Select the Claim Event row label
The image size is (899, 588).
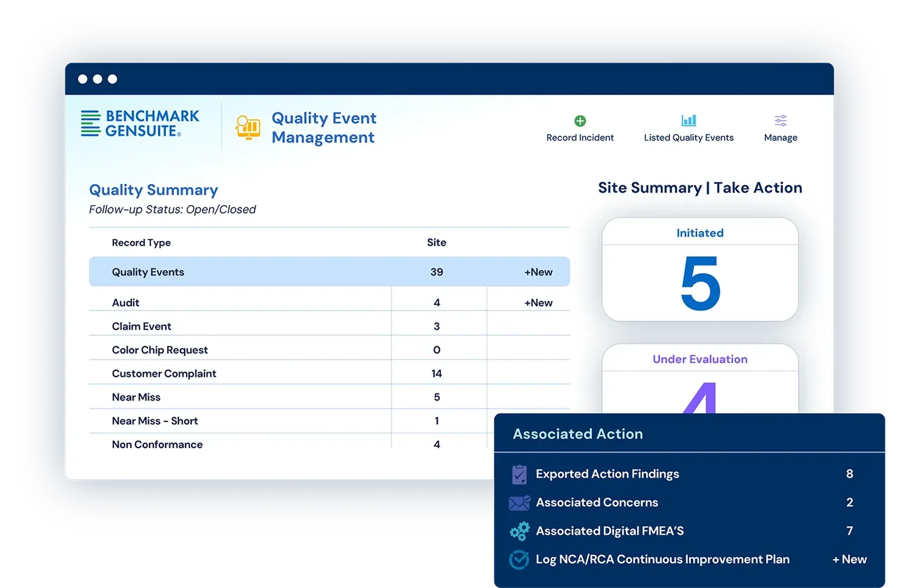click(x=142, y=326)
